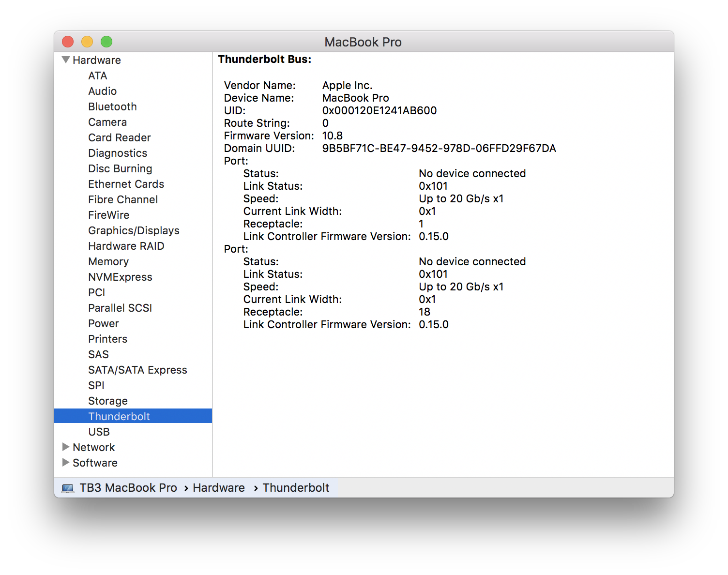
Task: Select Ethernet Cards entry
Action: [x=126, y=184]
